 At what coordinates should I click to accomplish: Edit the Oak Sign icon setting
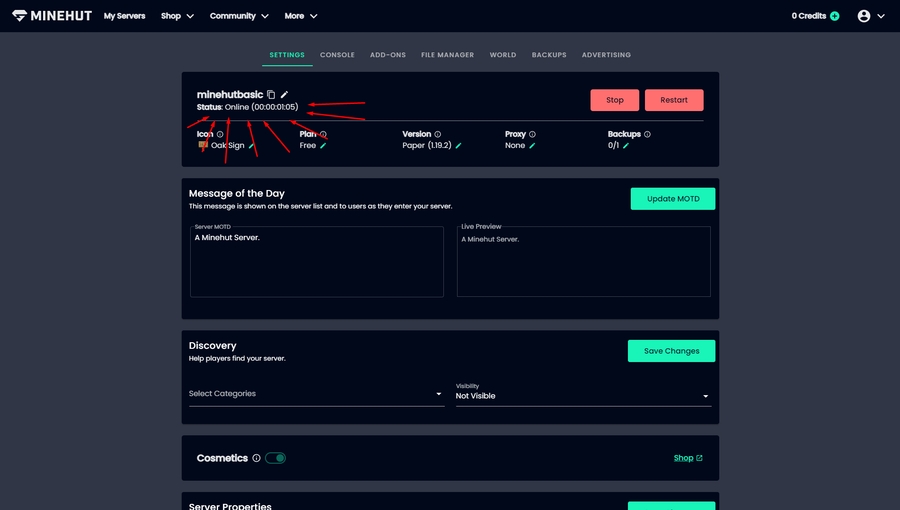click(251, 146)
